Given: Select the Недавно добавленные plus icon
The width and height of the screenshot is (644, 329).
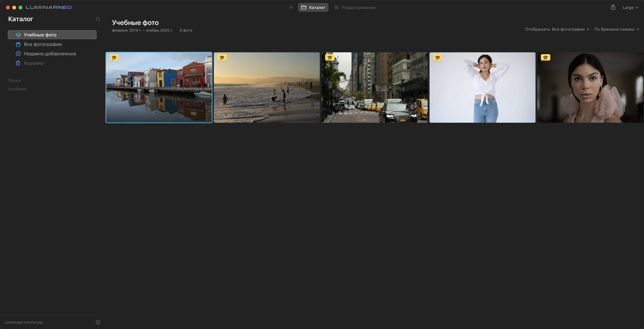Looking at the screenshot, I should [18, 53].
